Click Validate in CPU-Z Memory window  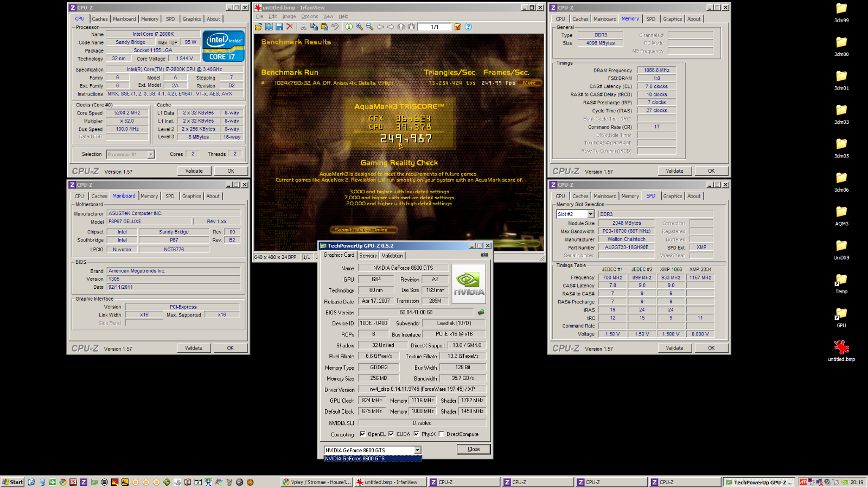[675, 171]
